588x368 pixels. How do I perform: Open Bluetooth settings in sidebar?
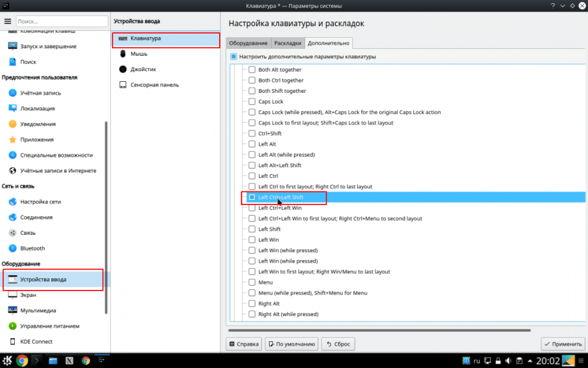(32, 248)
